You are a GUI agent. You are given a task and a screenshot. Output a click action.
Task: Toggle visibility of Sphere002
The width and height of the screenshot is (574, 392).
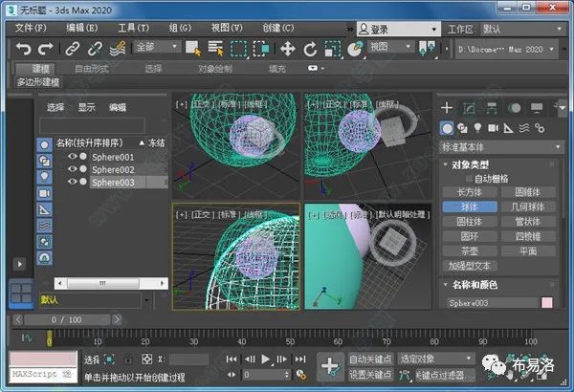tap(71, 169)
